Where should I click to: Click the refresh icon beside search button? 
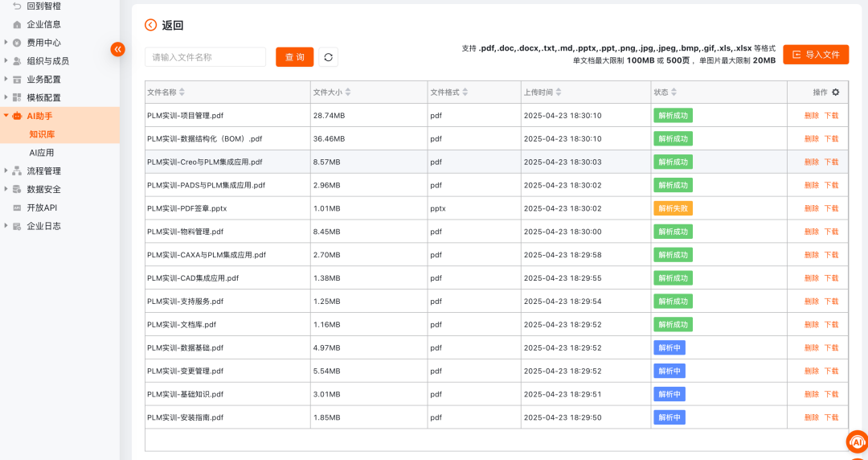(328, 57)
